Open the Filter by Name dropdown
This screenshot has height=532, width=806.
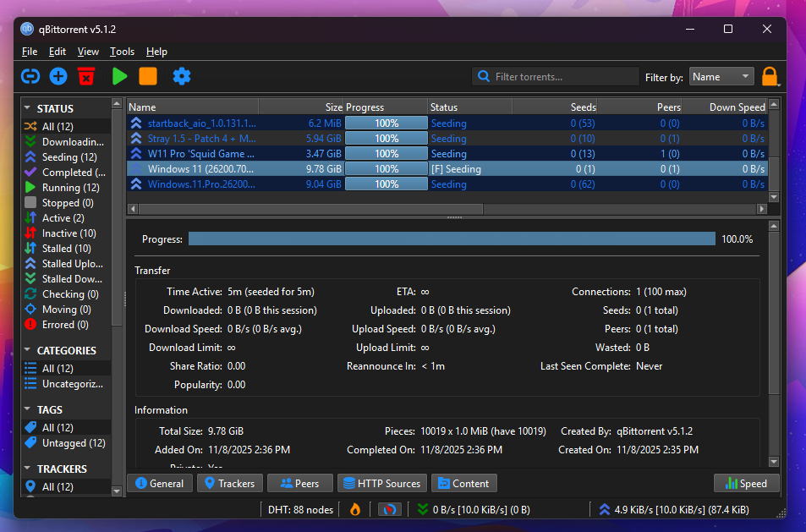721,77
